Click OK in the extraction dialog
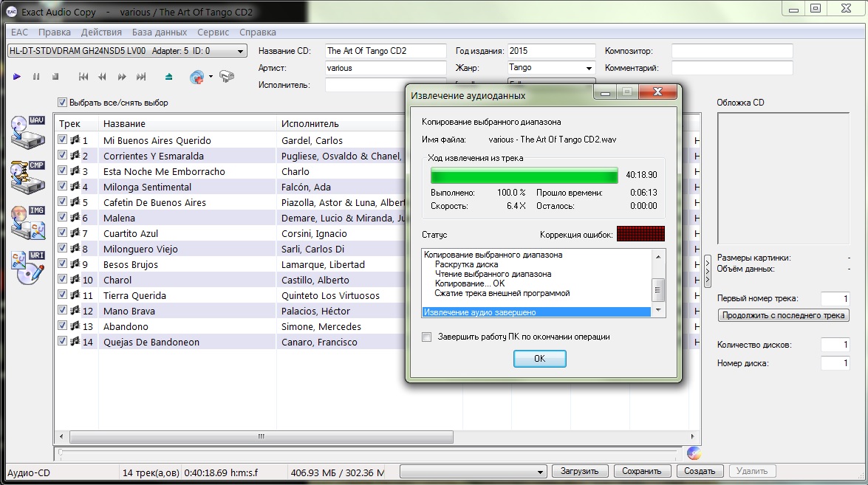The image size is (868, 485). 539,358
